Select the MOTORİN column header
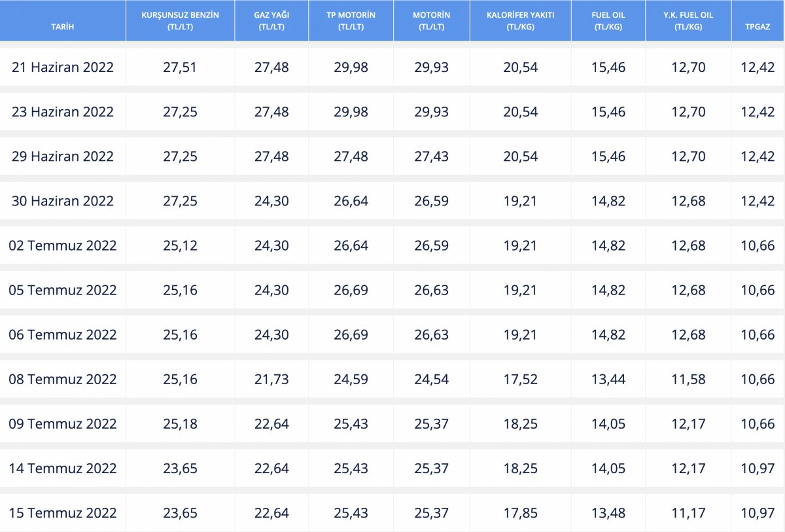785x532 pixels. coord(431,21)
